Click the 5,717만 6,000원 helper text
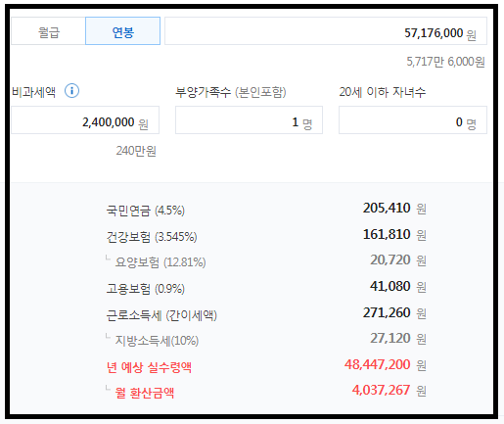Viewport: 504px width, 424px height. [445, 62]
